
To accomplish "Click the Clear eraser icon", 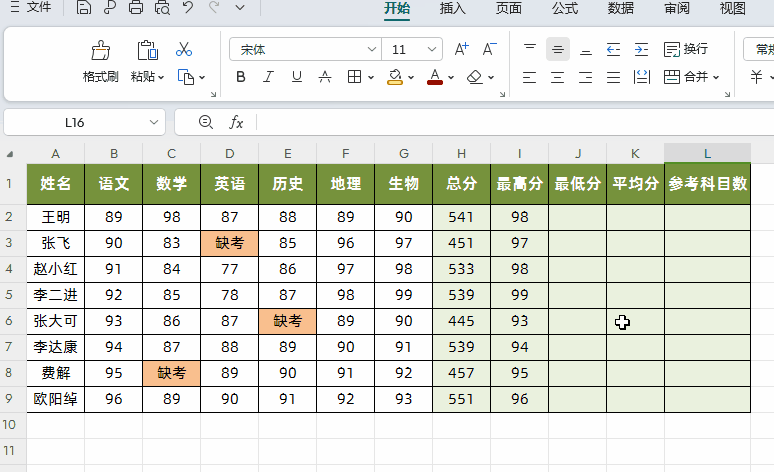I will [x=474, y=77].
